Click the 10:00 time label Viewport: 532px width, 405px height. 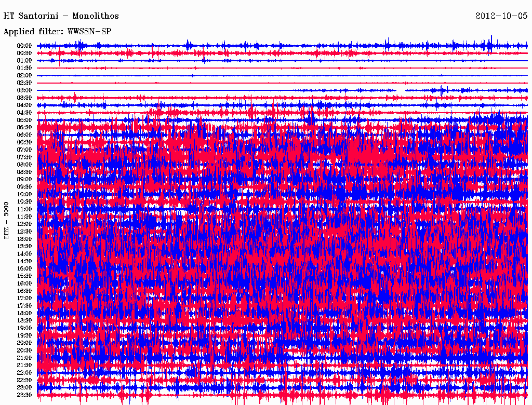click(24, 194)
